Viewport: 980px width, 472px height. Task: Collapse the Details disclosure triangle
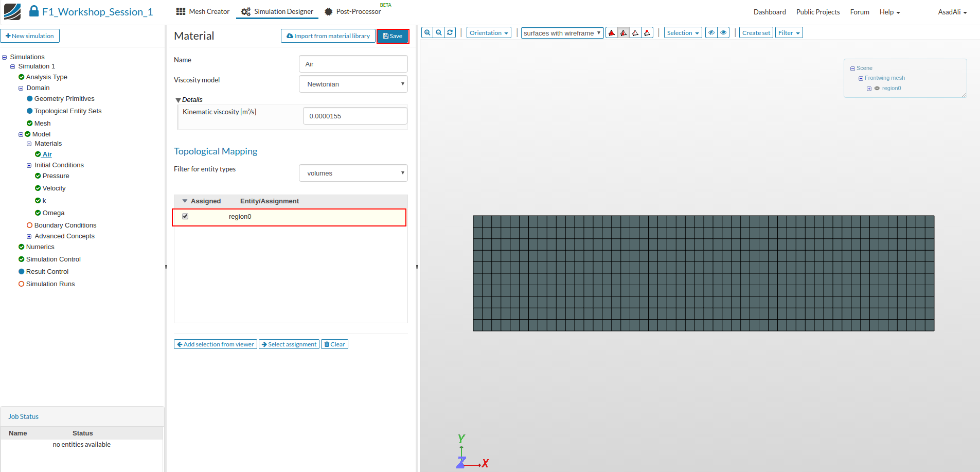(x=178, y=100)
